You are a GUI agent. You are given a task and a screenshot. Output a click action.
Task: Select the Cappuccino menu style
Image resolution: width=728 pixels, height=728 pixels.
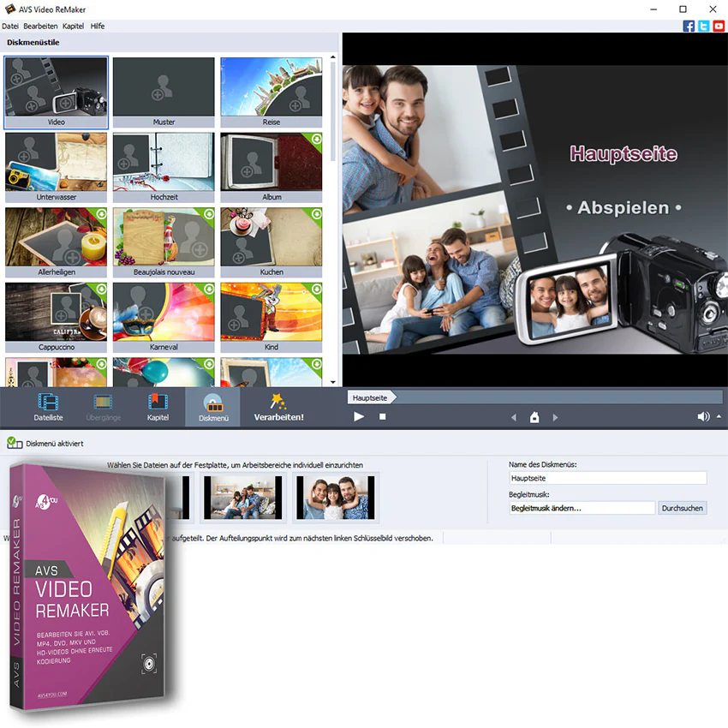pos(57,318)
